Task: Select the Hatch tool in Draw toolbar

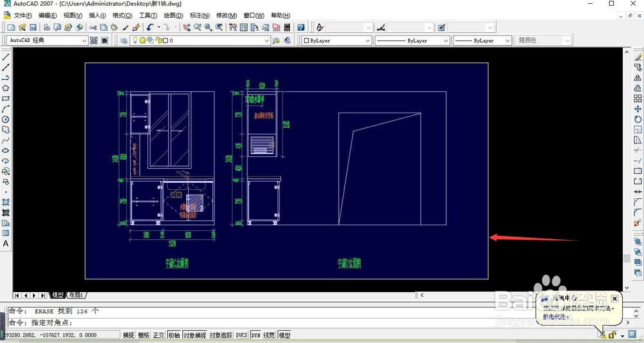Action: pos(6,202)
